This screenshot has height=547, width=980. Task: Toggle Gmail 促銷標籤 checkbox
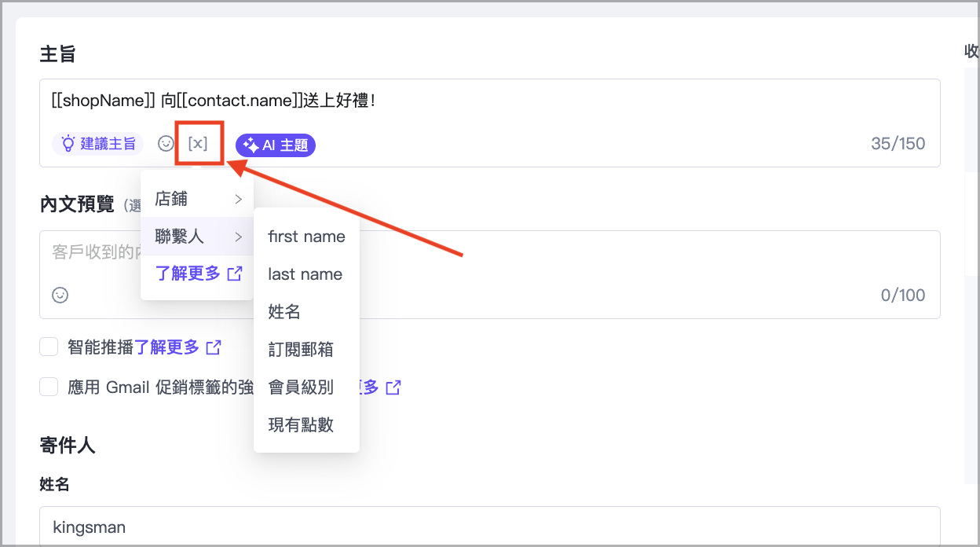coord(49,387)
